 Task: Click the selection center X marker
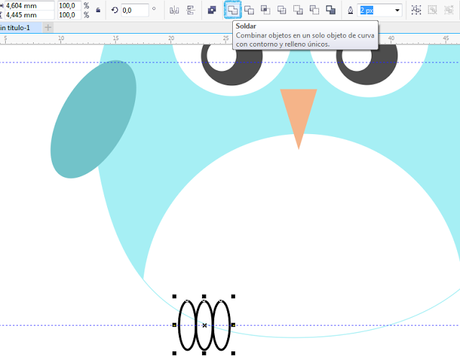tap(204, 325)
